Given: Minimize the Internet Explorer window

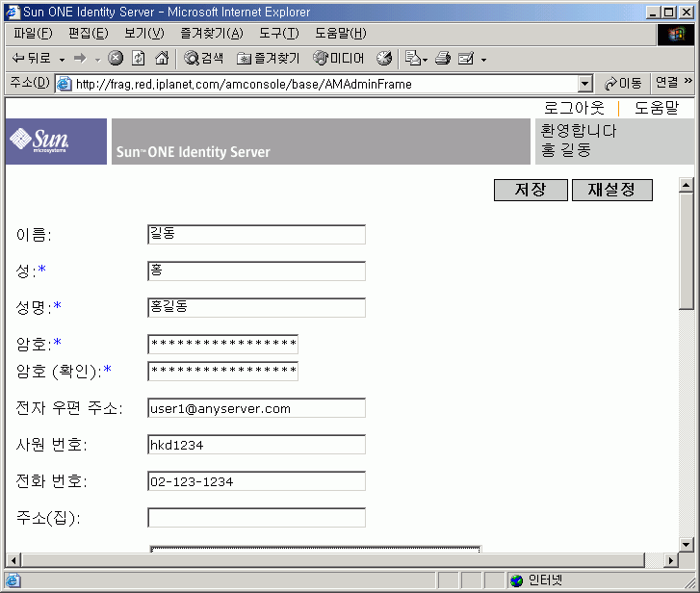Looking at the screenshot, I should coord(653,13).
